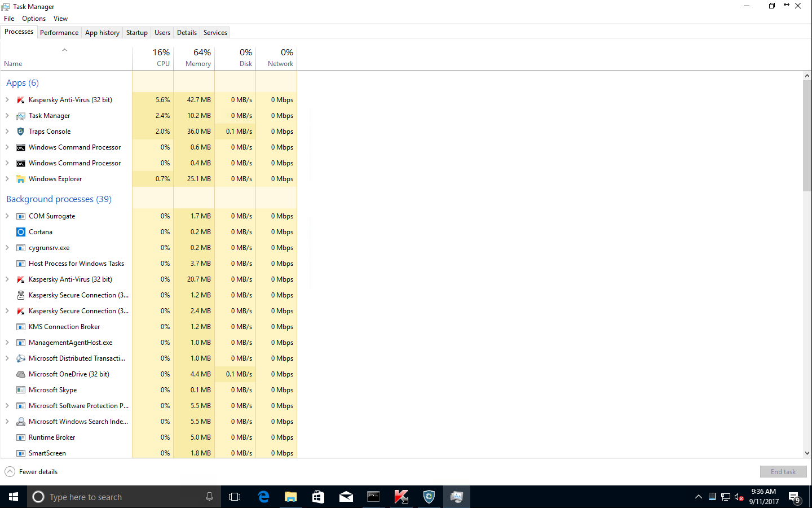Open the Options menu
Image resolution: width=812 pixels, height=508 pixels.
[34, 19]
